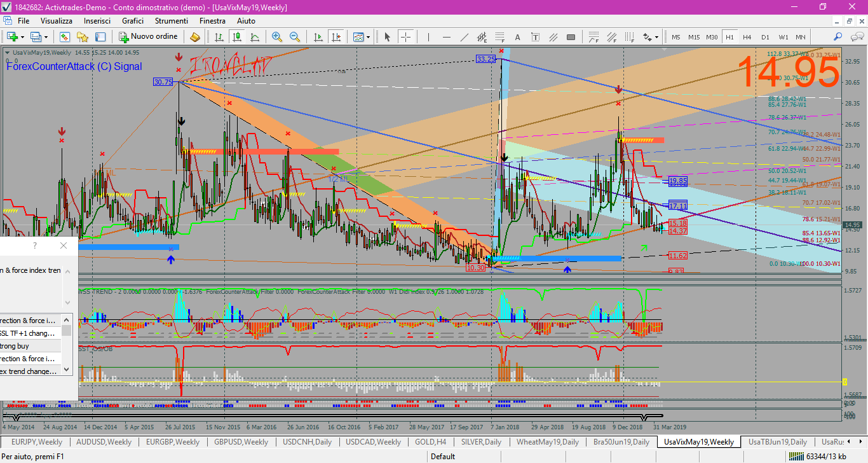The height and width of the screenshot is (463, 868).
Task: Open the UsaVixMay19,Weekly chart title triangle
Action: (8, 52)
